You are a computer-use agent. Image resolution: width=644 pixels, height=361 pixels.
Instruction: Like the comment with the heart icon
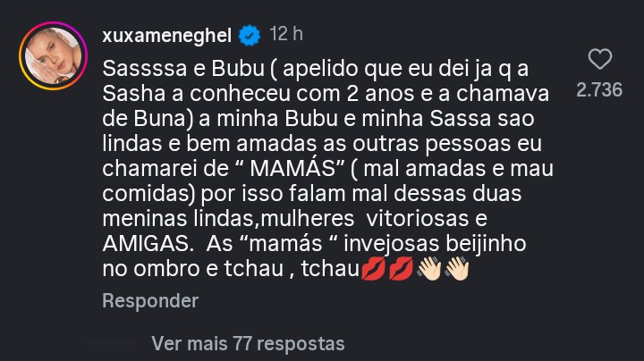[599, 61]
